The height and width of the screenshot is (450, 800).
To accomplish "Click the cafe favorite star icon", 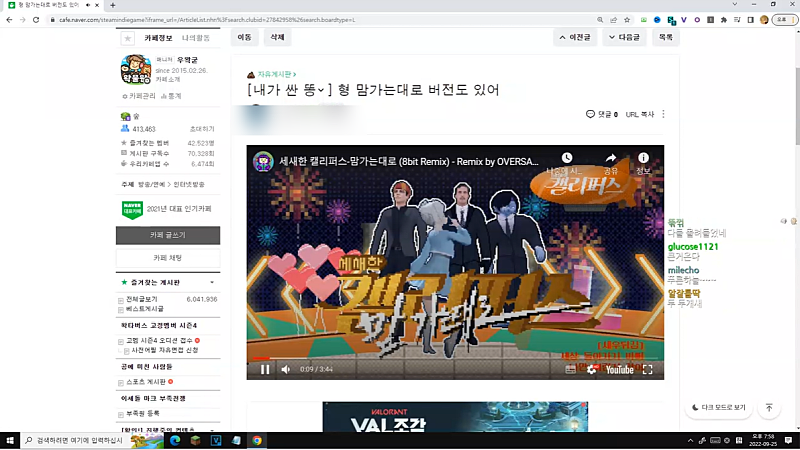I will click(128, 38).
